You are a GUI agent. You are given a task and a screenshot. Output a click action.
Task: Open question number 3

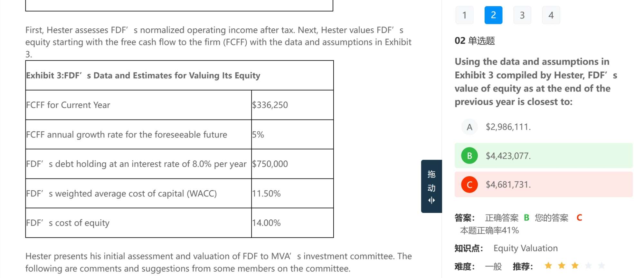pyautogui.click(x=522, y=15)
